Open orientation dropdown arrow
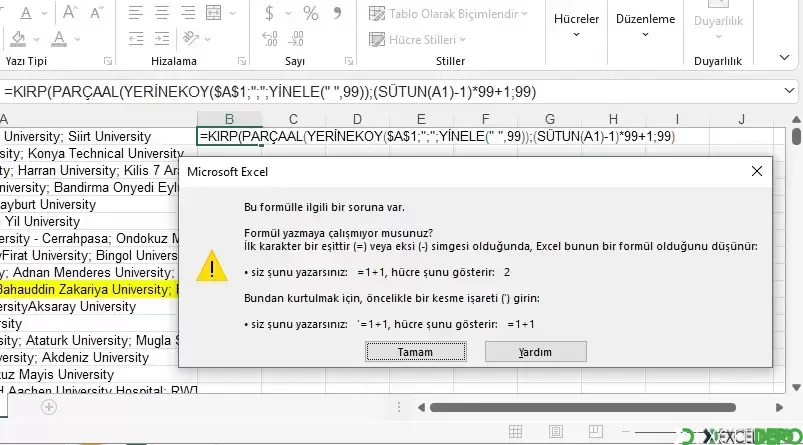This screenshot has width=803, height=445. (207, 39)
